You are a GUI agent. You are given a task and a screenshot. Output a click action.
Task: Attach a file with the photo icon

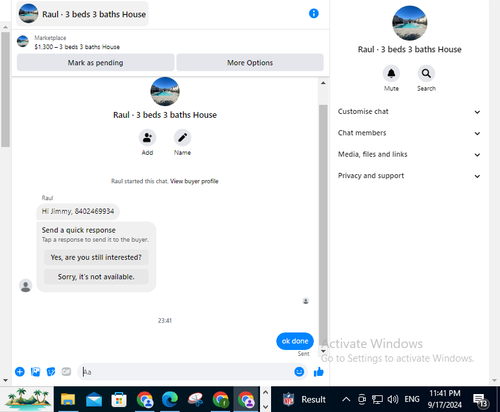pos(35,372)
